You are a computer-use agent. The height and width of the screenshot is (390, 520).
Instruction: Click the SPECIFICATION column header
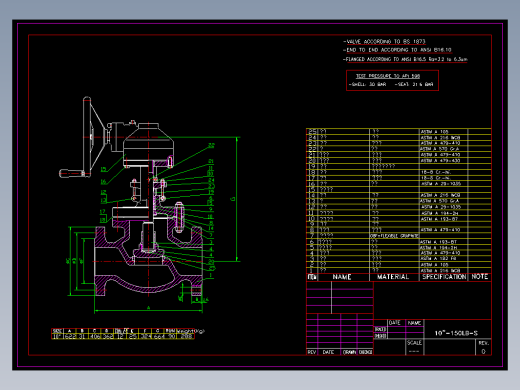coord(444,277)
